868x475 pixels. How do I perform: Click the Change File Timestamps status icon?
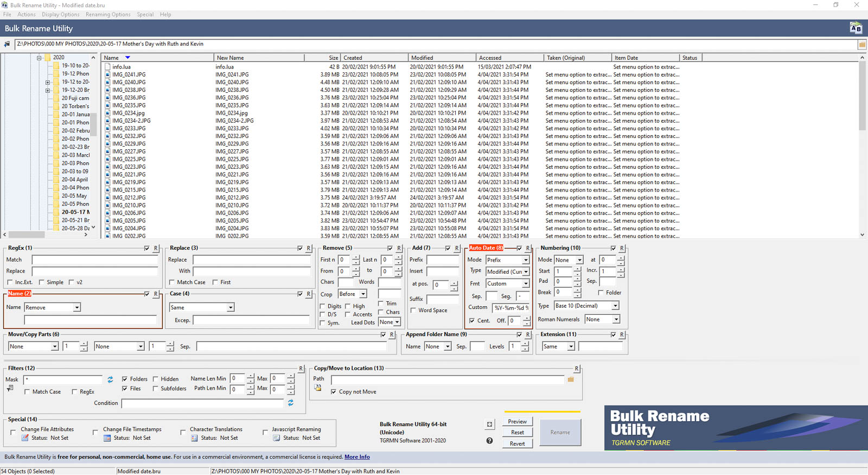point(107,438)
